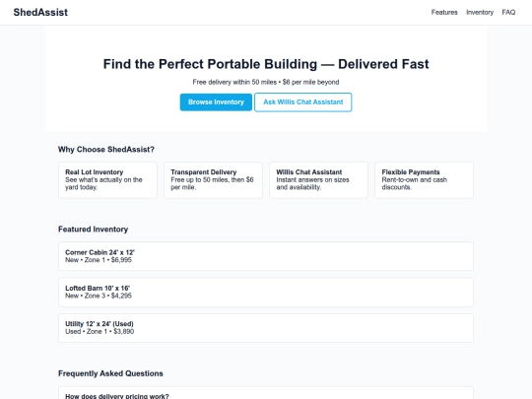Click the free delivery tagline text

(266, 82)
